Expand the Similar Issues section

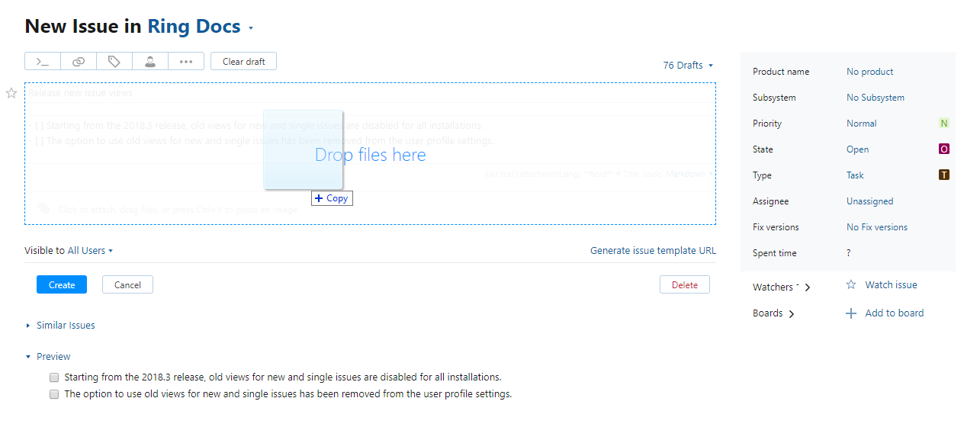(60, 326)
